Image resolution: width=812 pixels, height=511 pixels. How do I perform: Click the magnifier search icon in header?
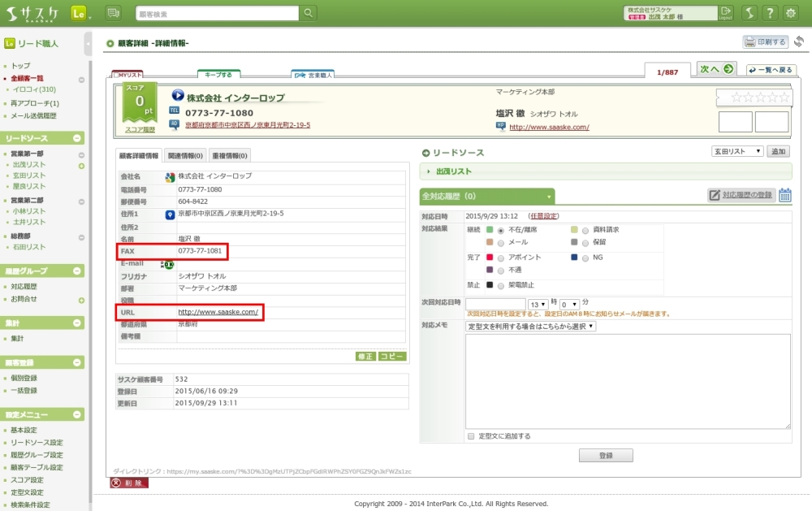tap(309, 13)
